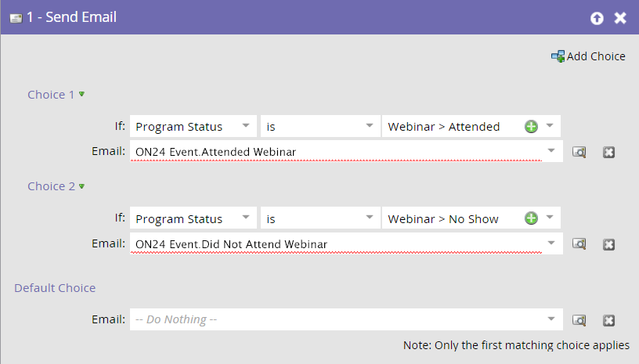Expand the Choice 1 green arrow menu
This screenshot has height=364, width=639.
(x=82, y=95)
